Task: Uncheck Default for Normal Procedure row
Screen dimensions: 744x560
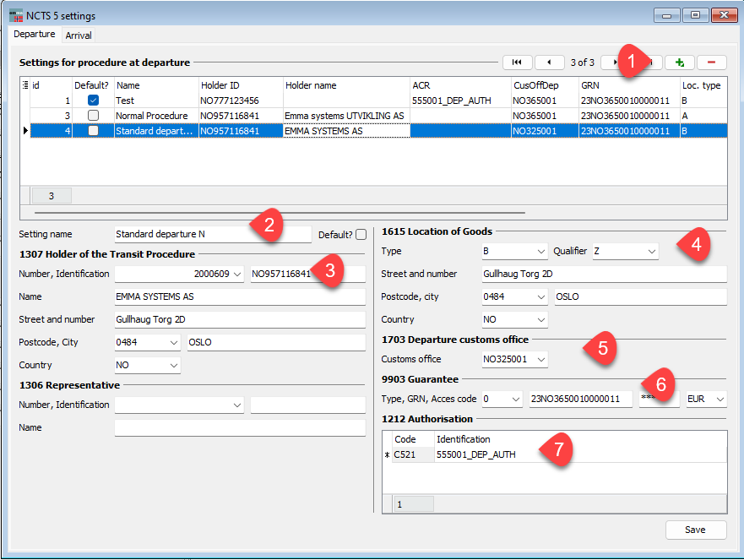Action: coord(93,116)
